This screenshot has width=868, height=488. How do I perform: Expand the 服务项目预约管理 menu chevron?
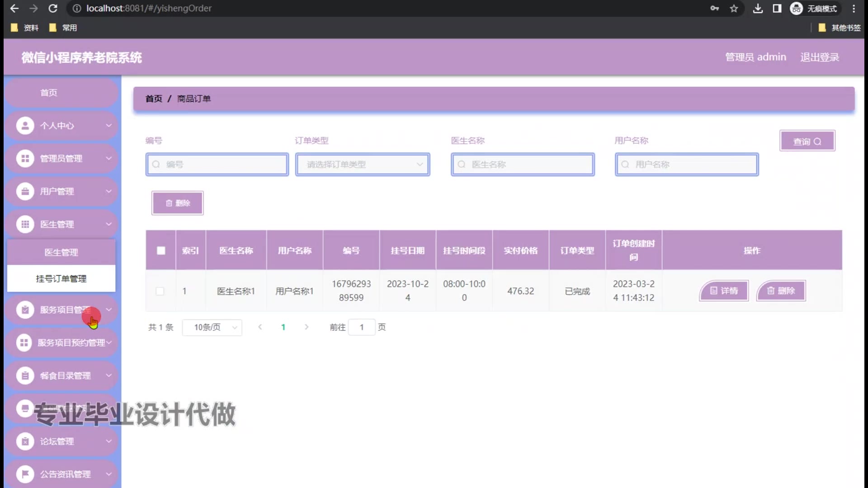click(x=109, y=343)
